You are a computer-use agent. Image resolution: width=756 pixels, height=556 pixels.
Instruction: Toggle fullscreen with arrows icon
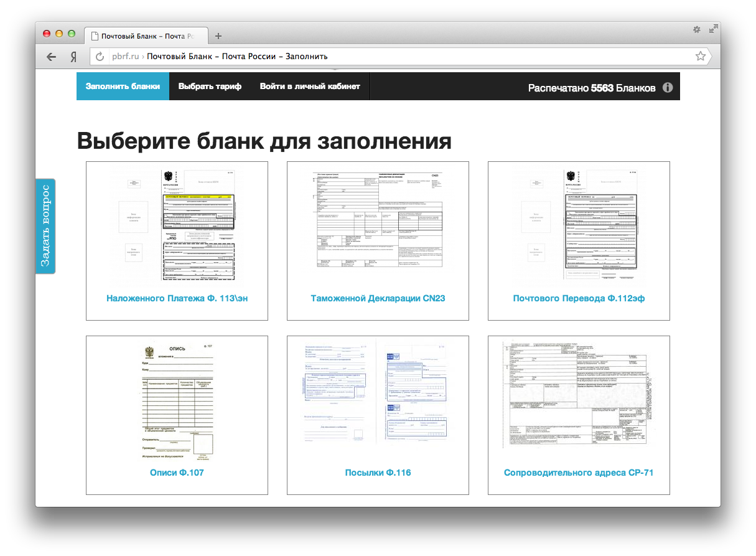(713, 29)
